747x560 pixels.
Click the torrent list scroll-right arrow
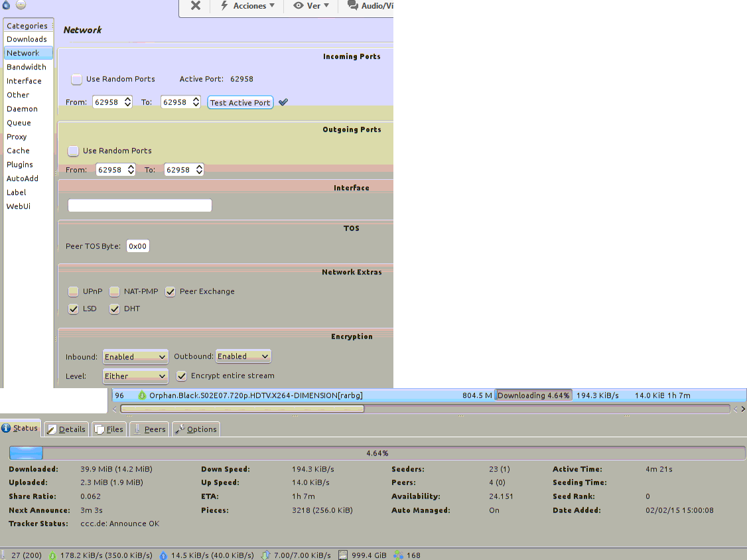coord(743,409)
